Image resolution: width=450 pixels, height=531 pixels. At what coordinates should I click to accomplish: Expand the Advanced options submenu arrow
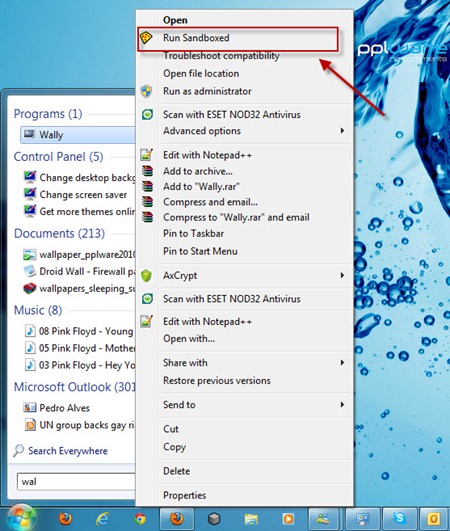click(342, 131)
